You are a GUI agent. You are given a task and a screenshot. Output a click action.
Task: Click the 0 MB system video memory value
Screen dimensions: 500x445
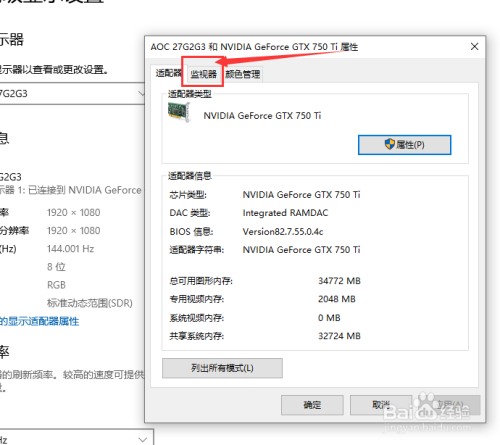click(x=329, y=318)
